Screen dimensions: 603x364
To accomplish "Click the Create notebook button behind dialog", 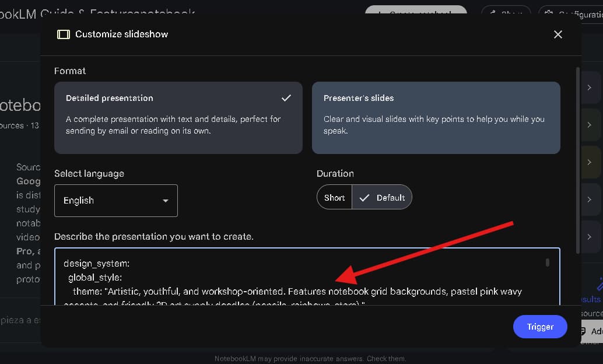I will [x=416, y=13].
